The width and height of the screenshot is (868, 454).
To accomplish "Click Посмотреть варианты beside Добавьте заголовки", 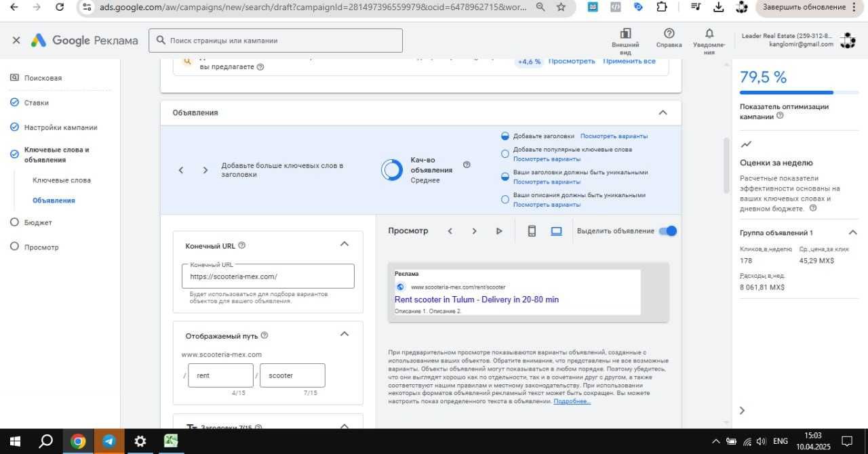I will (x=614, y=136).
